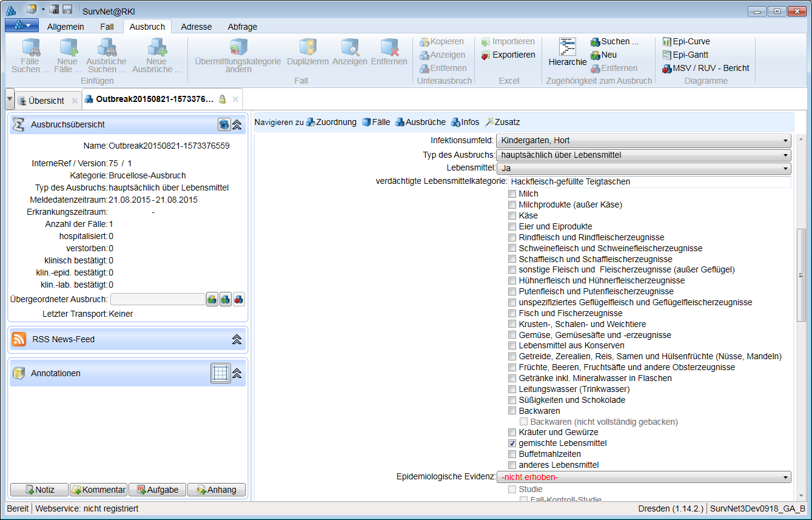812x520 pixels.
Task: Click the vertical scrollbar thumb in the form
Action: pyautogui.click(x=801, y=275)
